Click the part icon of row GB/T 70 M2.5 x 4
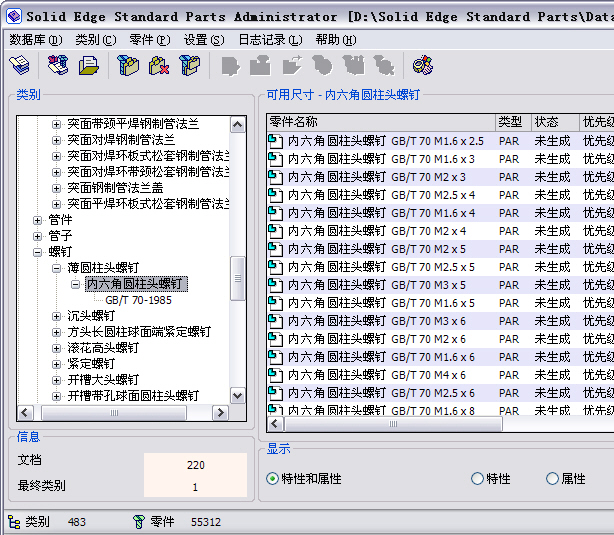 [x=276, y=195]
